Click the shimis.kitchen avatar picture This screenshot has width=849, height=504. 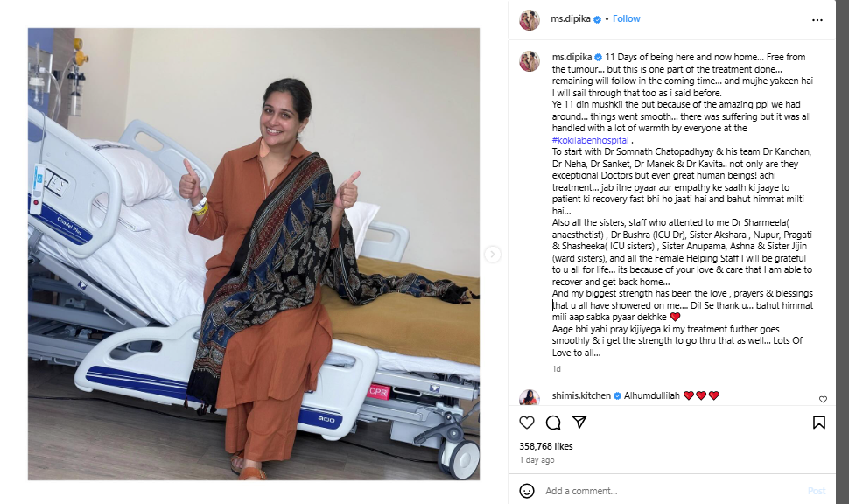click(x=530, y=398)
